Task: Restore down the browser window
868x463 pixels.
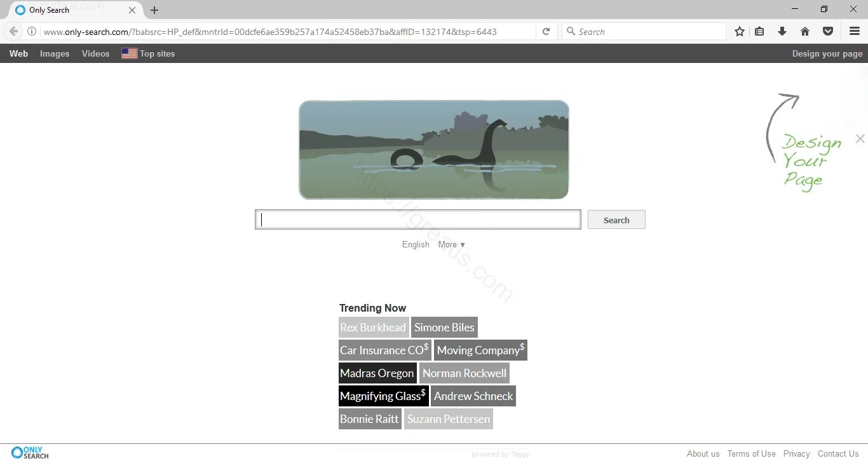Action: pos(824,9)
